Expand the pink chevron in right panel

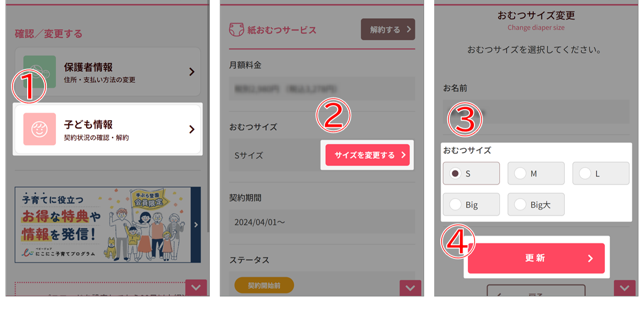(624, 288)
